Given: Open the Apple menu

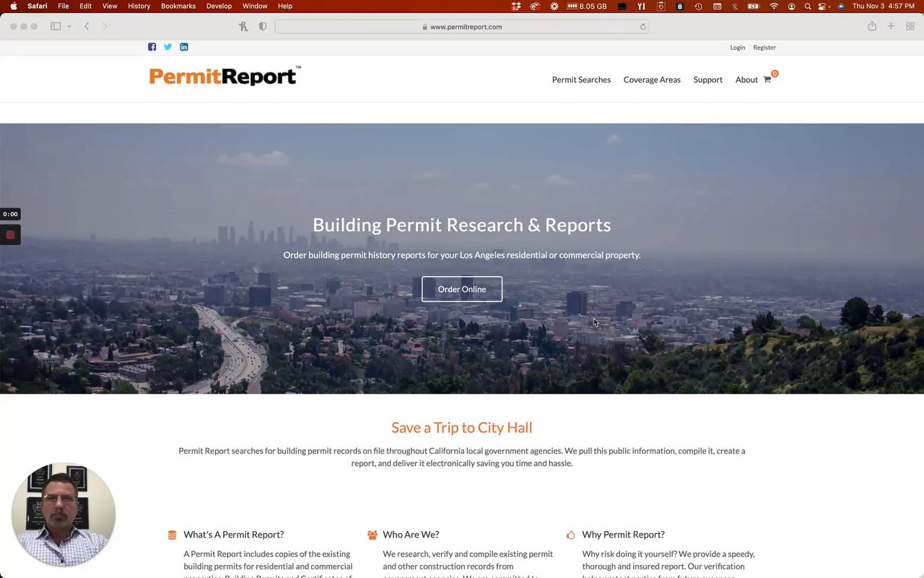Looking at the screenshot, I should coord(13,6).
